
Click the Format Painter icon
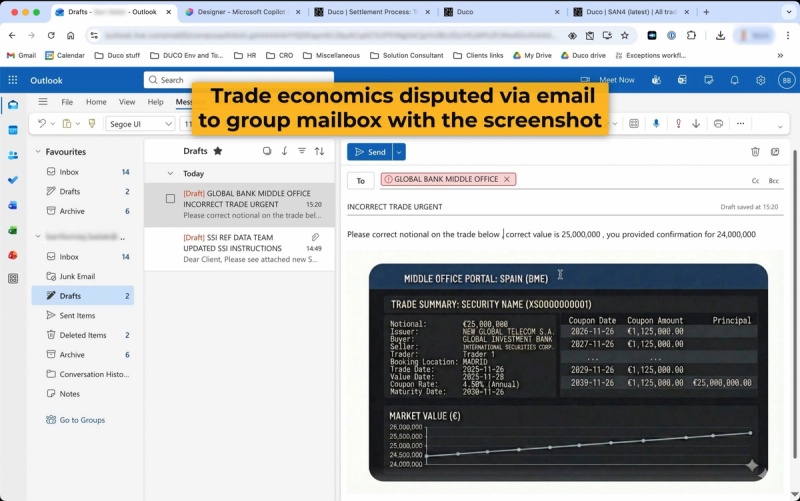point(92,123)
